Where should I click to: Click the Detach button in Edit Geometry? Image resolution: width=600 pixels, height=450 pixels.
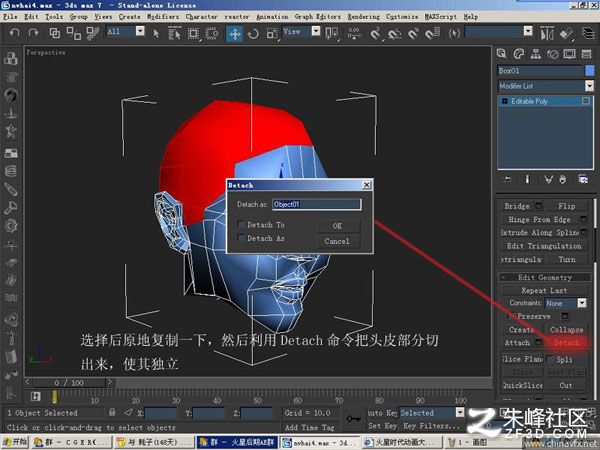567,342
